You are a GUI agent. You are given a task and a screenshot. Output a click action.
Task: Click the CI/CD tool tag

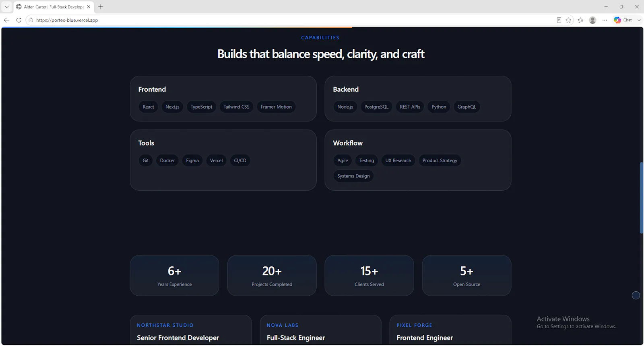click(240, 160)
